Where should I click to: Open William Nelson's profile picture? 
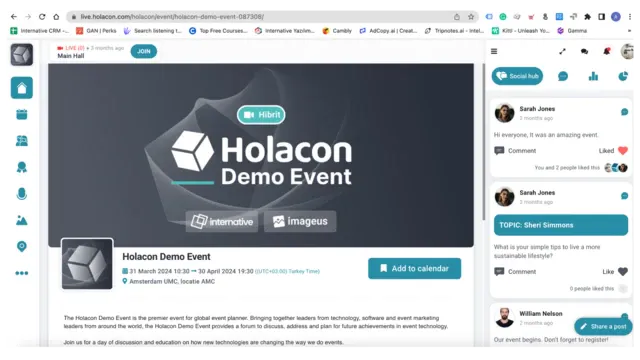click(504, 317)
